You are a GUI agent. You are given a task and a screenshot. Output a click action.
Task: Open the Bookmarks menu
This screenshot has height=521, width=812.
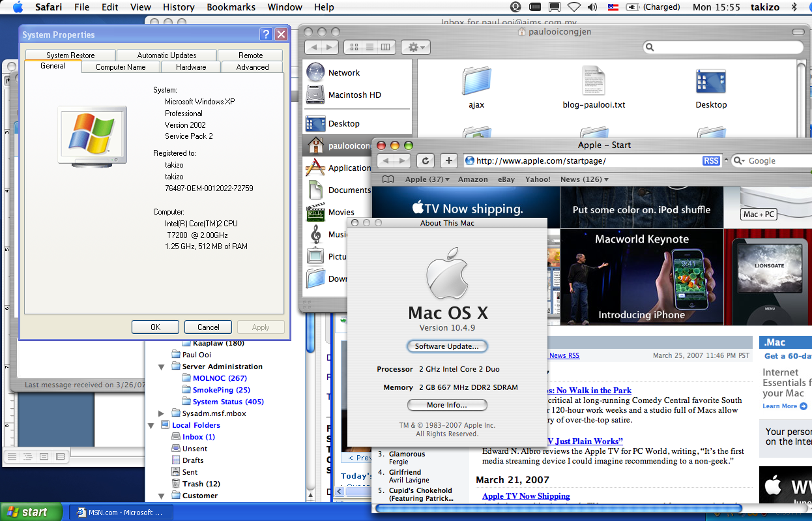coord(231,7)
